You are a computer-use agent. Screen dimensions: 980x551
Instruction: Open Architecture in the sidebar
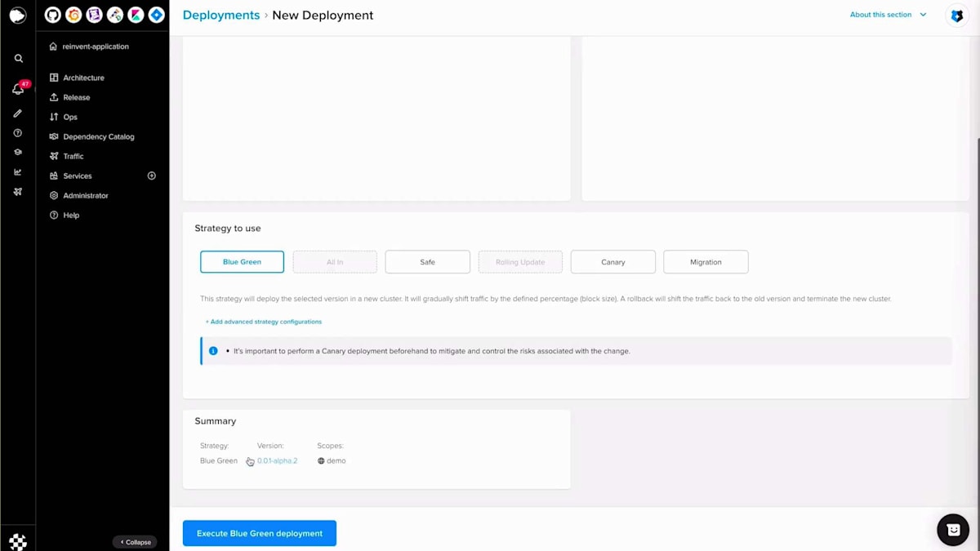78,78
